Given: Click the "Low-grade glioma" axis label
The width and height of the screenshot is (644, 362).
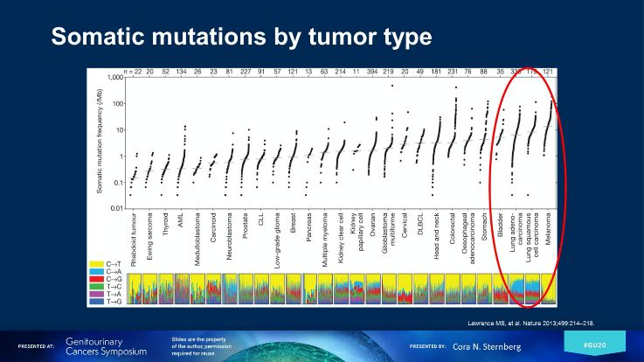Looking at the screenshot, I should tap(277, 240).
